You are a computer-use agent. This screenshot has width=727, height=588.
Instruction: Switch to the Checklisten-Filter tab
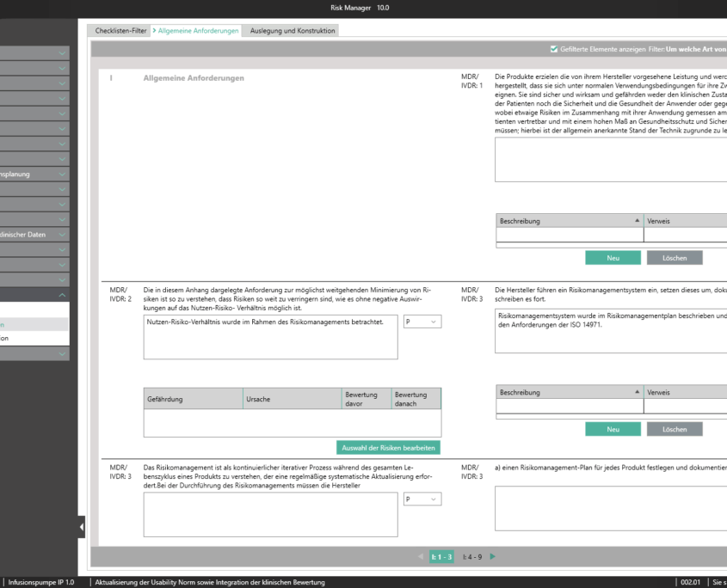point(120,30)
